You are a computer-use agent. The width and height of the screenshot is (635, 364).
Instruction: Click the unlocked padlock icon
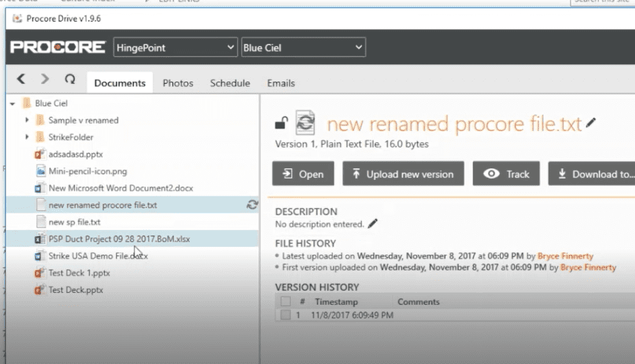281,122
